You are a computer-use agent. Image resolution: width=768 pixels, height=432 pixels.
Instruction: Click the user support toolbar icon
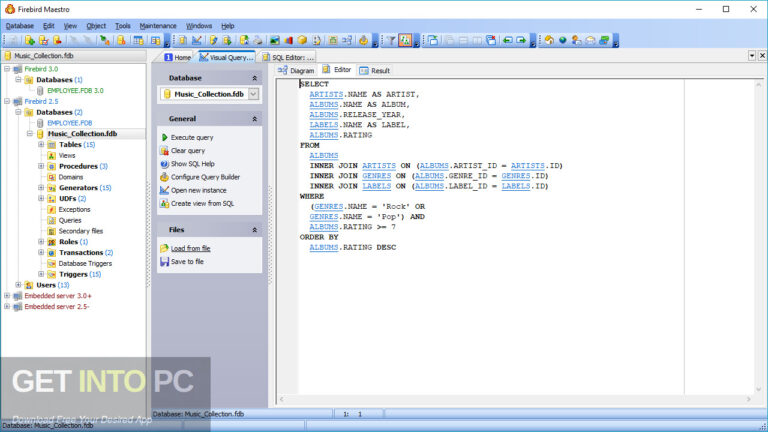pos(576,40)
